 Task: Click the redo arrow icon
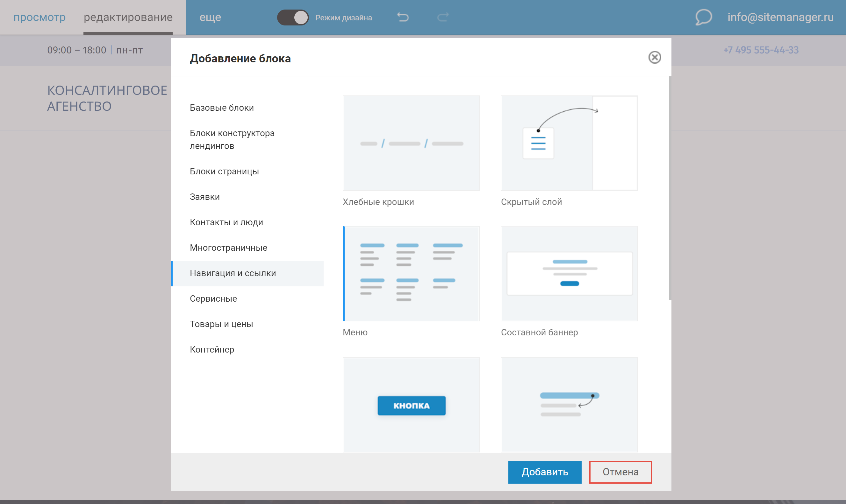pyautogui.click(x=442, y=17)
